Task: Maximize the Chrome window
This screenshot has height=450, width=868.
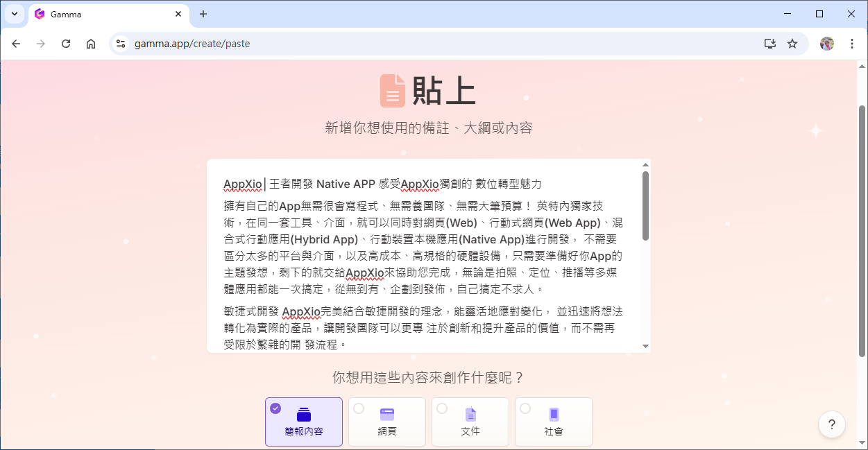Action: 819,14
